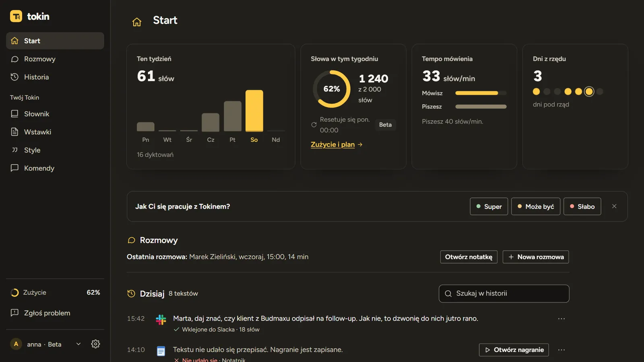The width and height of the screenshot is (644, 362).
Task: Expand the anna · Beta account menu
Action: point(78,344)
